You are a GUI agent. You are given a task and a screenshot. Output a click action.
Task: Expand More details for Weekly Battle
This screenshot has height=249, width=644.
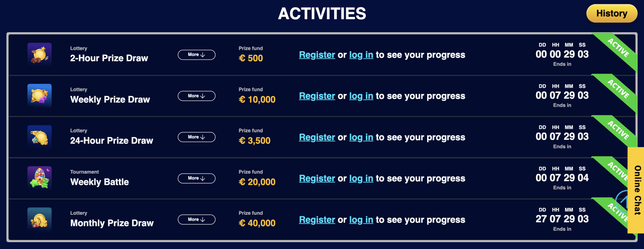pos(196,178)
